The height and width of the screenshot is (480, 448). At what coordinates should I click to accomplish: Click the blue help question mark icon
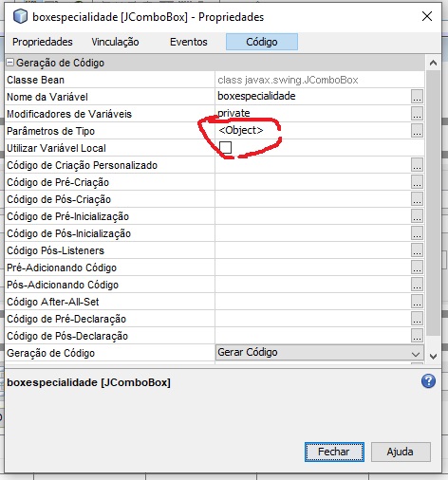coord(428,381)
